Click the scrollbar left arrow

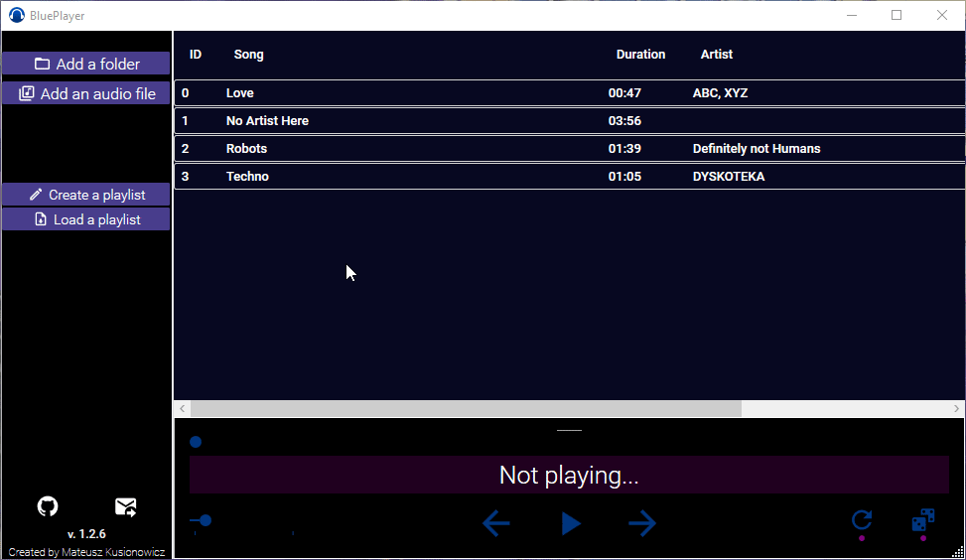(183, 408)
